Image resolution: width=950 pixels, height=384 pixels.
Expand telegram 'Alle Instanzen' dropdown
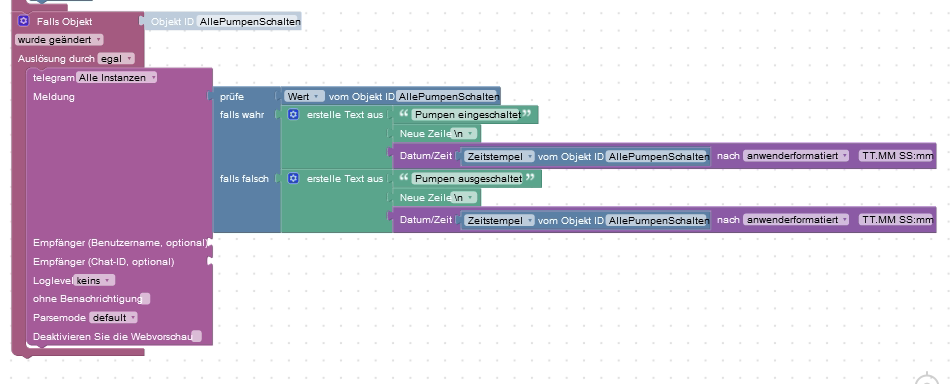[x=116, y=78]
